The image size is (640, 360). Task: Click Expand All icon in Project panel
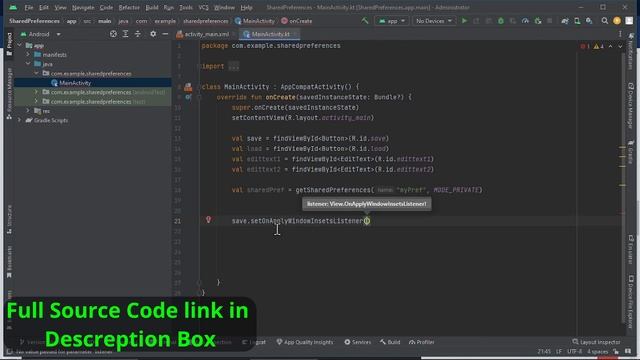coord(125,34)
